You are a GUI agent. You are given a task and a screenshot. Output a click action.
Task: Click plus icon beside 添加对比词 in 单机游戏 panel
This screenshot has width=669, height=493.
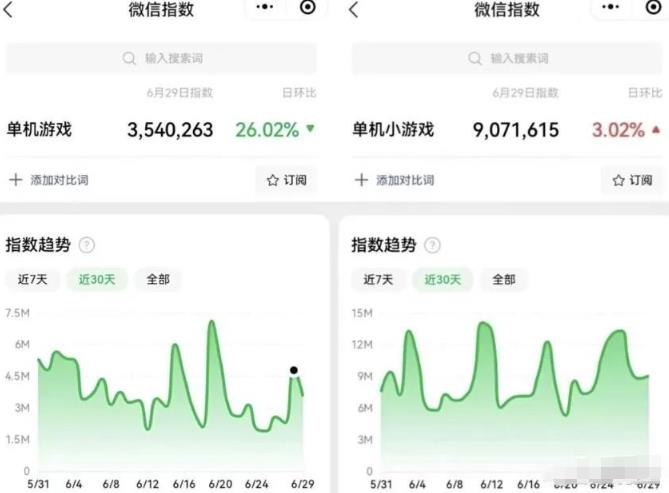click(15, 180)
